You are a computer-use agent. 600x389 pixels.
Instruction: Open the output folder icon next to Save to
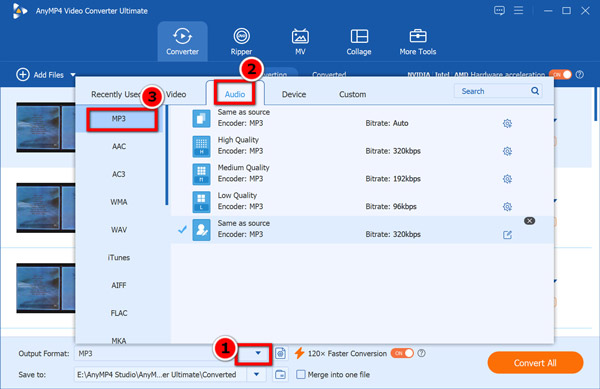(x=280, y=374)
